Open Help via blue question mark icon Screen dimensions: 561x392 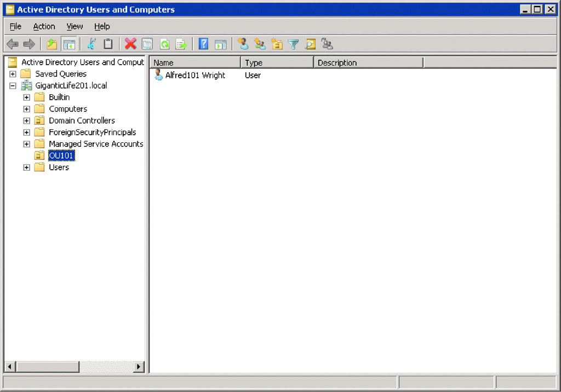pyautogui.click(x=204, y=44)
